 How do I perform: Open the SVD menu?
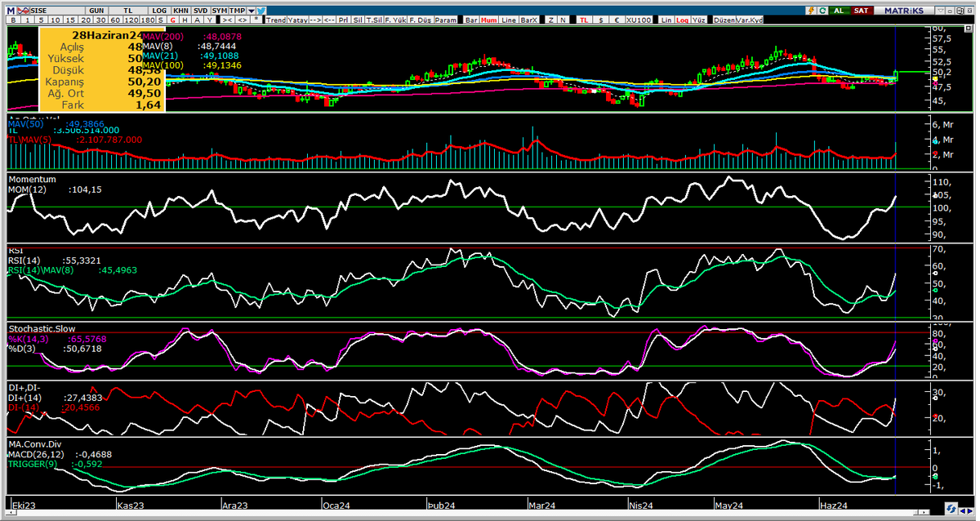coord(200,10)
